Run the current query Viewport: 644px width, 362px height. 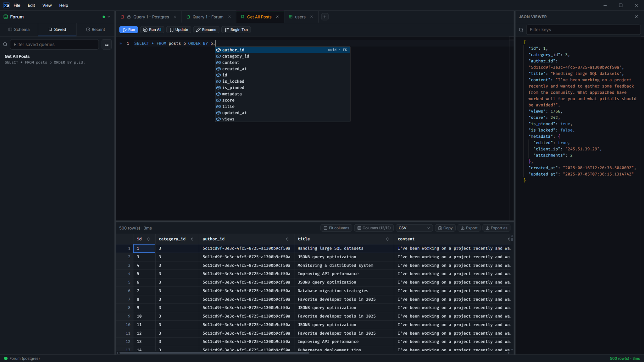tap(129, 30)
